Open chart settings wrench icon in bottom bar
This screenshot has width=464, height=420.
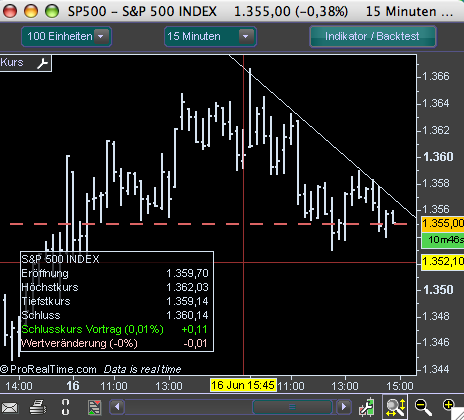coord(367,407)
